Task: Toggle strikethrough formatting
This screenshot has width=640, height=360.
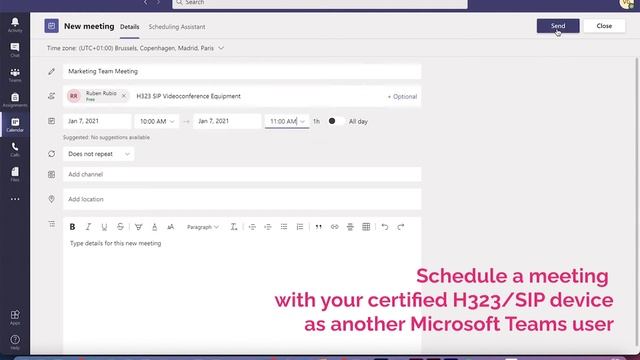Action: tap(120, 227)
